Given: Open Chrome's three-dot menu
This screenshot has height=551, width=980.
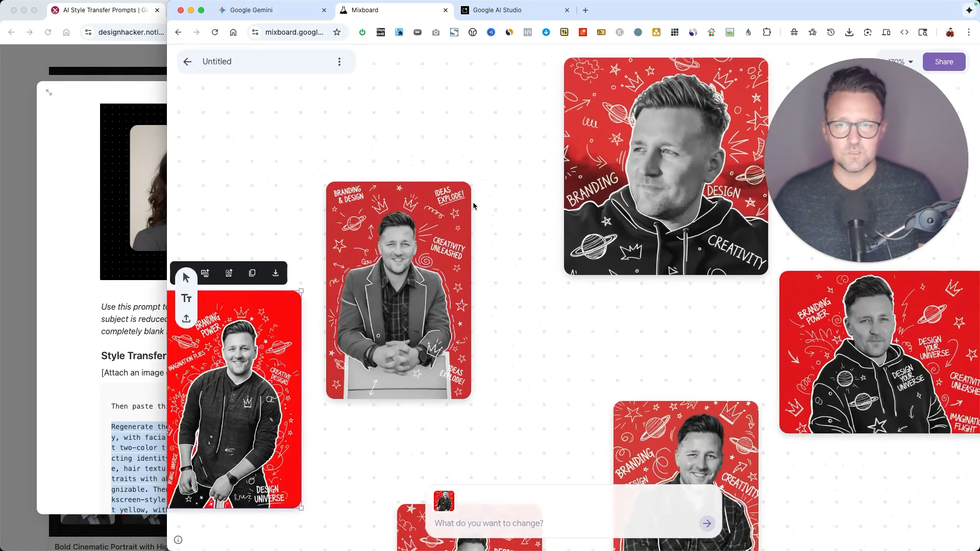Looking at the screenshot, I should tap(969, 32).
